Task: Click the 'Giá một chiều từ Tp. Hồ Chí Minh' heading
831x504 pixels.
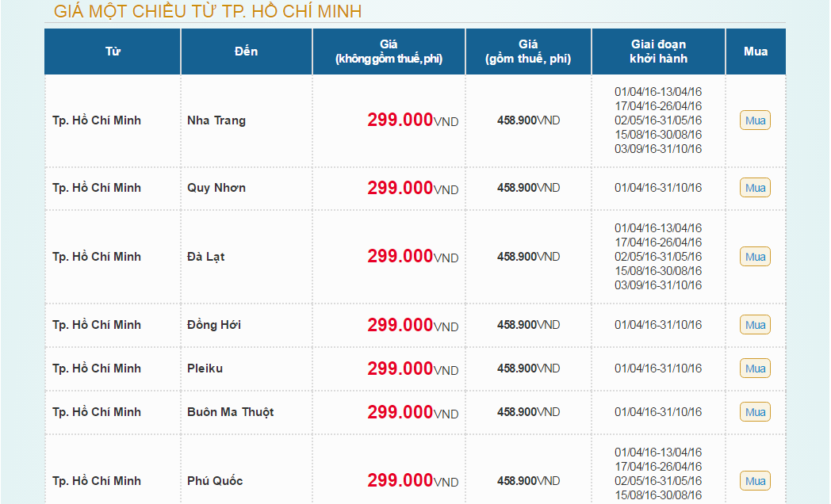Action: [x=208, y=11]
